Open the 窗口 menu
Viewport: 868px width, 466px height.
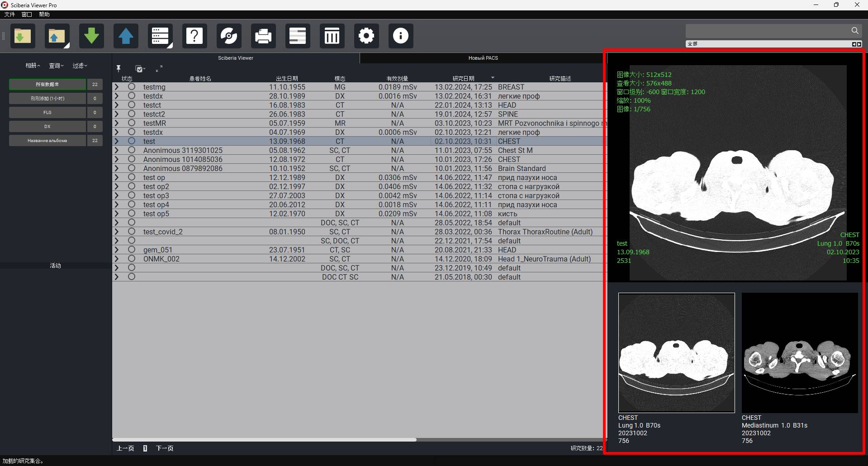point(27,14)
